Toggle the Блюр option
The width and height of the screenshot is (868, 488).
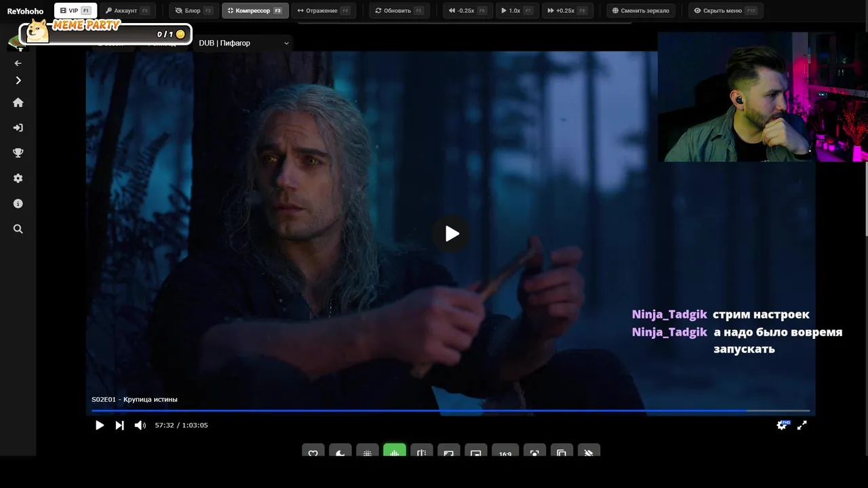tap(193, 11)
